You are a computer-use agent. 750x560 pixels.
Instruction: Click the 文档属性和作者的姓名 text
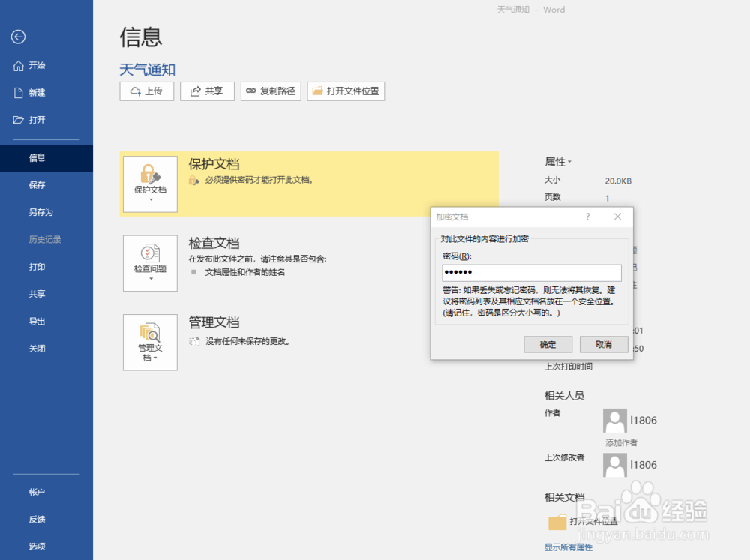[x=245, y=272]
